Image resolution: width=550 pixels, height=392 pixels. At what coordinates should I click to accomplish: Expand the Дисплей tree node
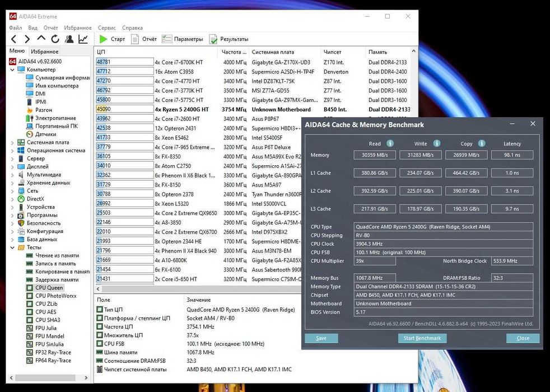point(12,166)
